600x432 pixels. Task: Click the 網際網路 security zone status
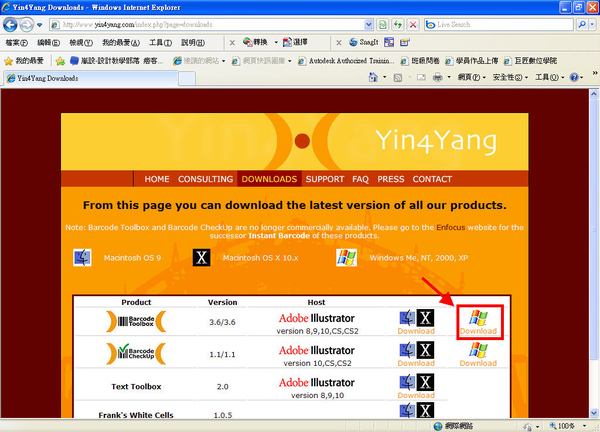point(454,426)
